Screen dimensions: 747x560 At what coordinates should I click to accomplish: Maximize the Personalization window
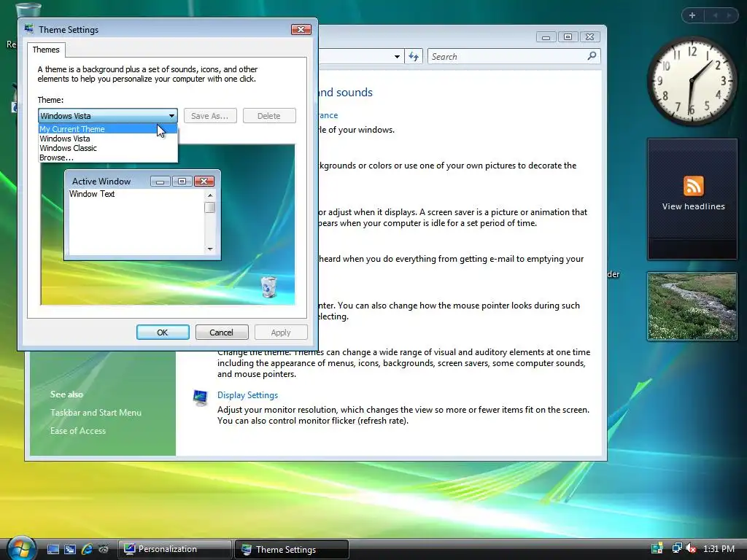[x=568, y=37]
